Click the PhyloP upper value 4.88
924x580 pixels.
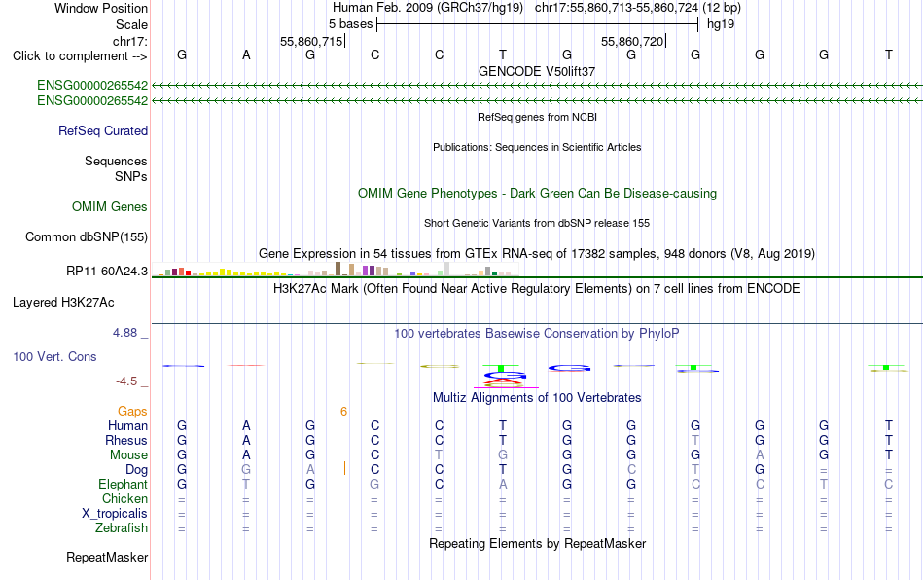click(124, 333)
